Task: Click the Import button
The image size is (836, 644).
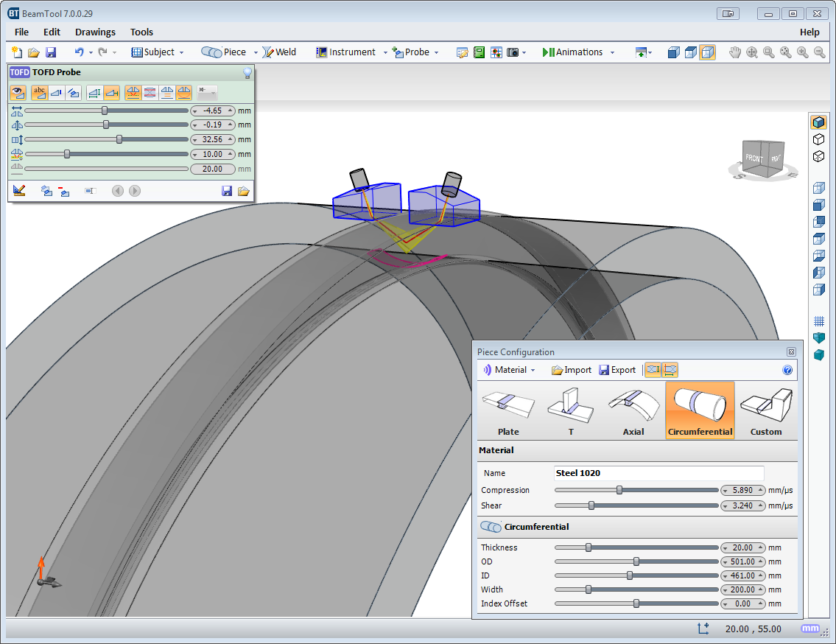Action: coord(572,370)
